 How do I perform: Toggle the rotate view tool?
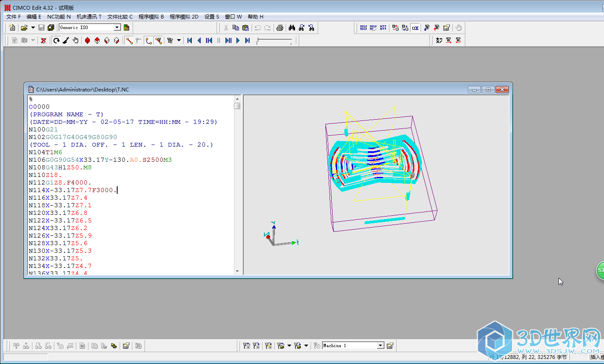(56, 40)
